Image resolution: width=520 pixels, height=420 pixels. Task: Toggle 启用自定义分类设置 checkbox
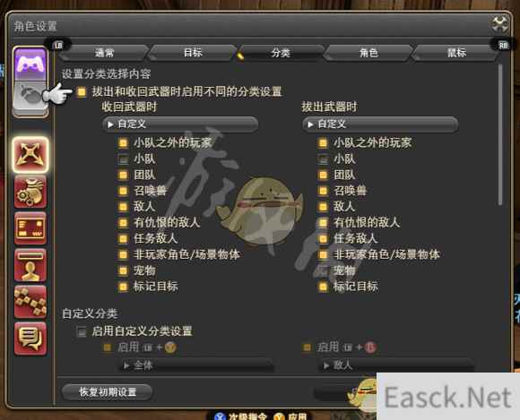(82, 331)
